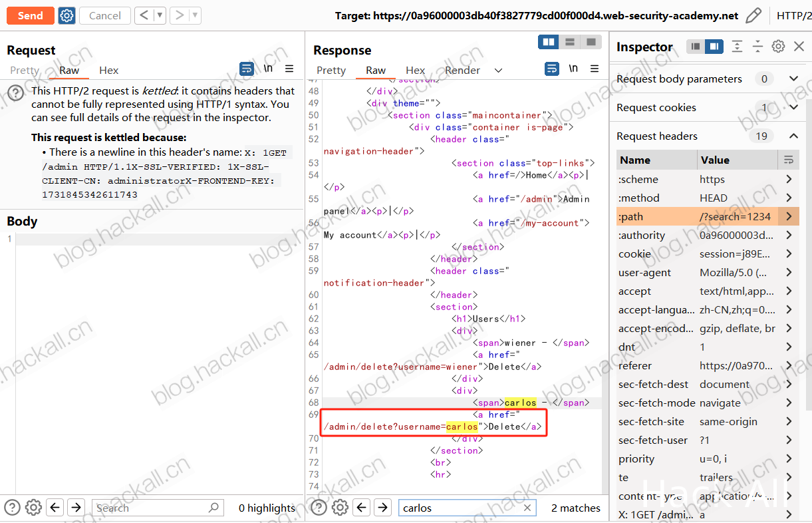
Task: Switch the Request view to Hex tab
Action: [108, 70]
